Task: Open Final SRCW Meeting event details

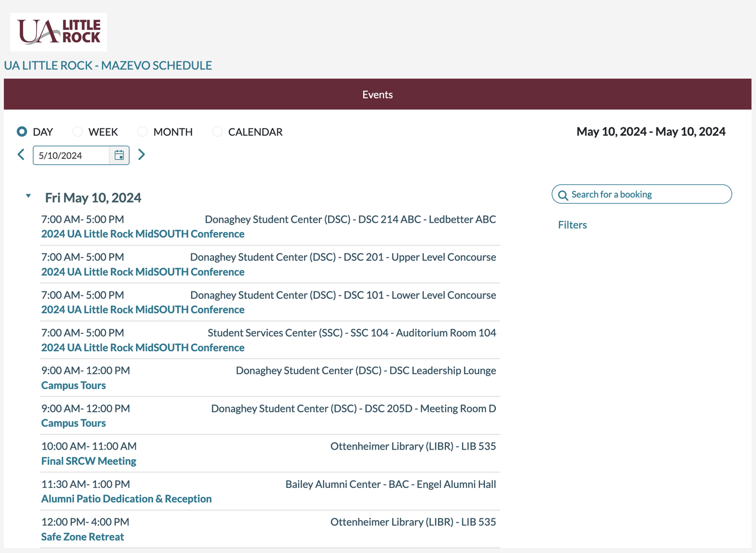Action: pyautogui.click(x=88, y=461)
